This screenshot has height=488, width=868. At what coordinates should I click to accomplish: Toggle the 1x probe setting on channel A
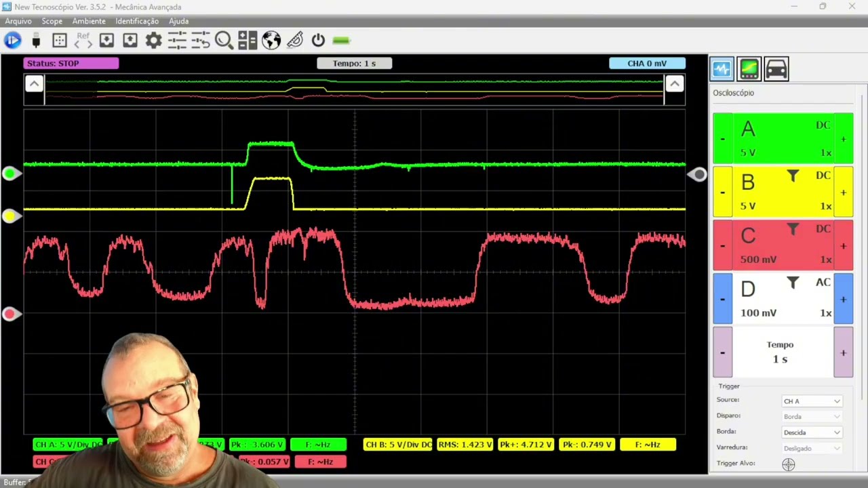click(825, 152)
